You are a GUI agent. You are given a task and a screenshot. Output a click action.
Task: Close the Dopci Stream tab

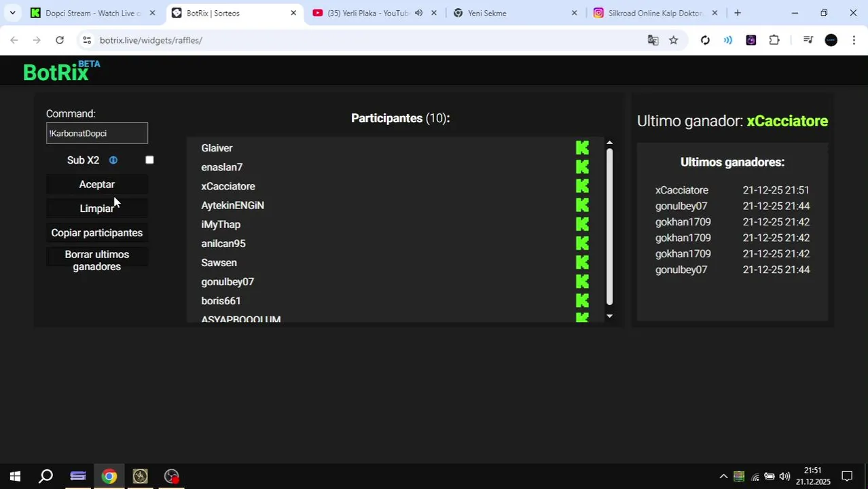[x=152, y=13]
